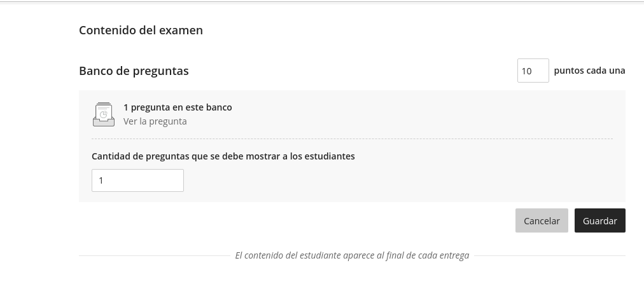The height and width of the screenshot is (284, 644).
Task: Click the pie chart document on bank icon
Action: coord(104,112)
